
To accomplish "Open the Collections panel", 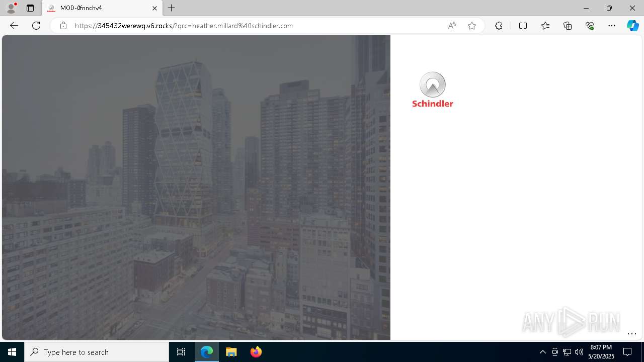I will pyautogui.click(x=568, y=26).
